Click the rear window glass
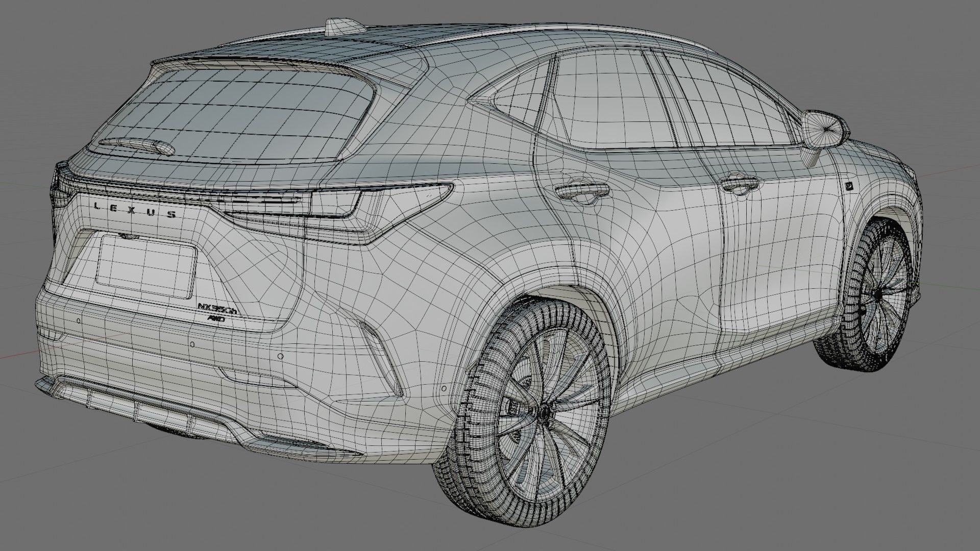The image size is (980, 551). 240,112
